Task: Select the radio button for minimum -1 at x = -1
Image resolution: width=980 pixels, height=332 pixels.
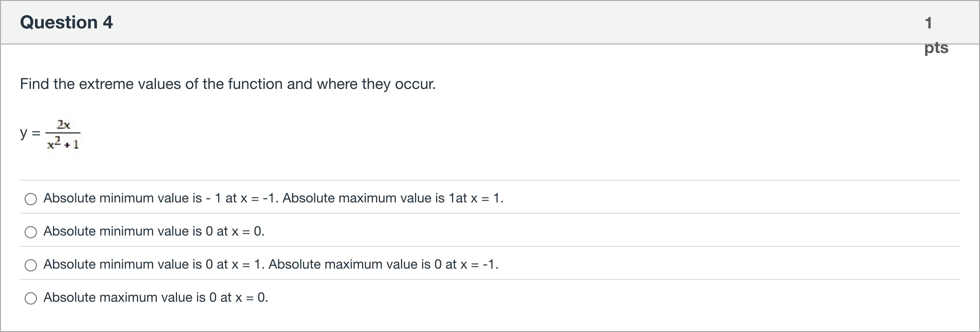Action: [31, 199]
